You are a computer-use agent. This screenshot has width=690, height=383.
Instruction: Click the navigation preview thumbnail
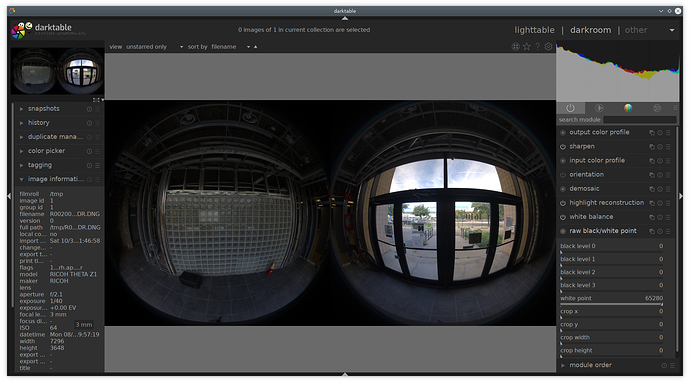(57, 71)
